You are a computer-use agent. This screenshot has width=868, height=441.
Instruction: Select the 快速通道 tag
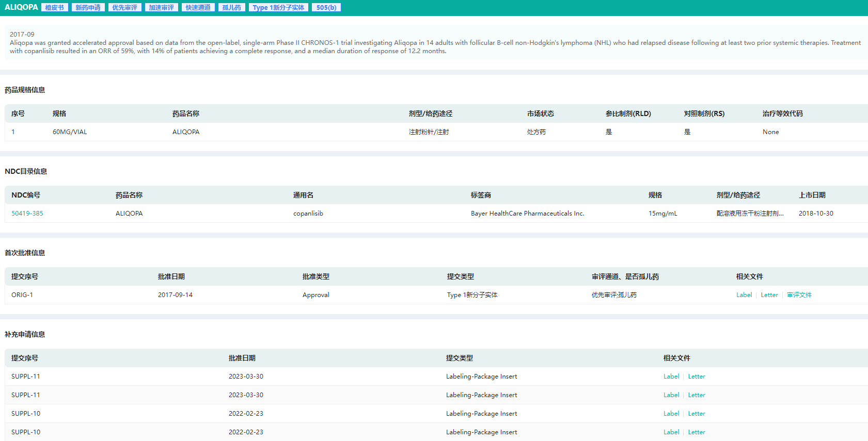point(198,8)
